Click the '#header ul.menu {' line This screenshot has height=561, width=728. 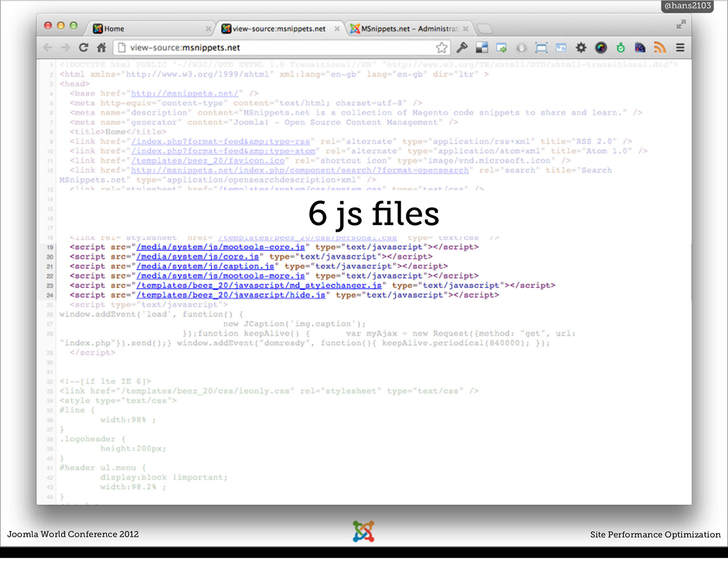tap(103, 468)
